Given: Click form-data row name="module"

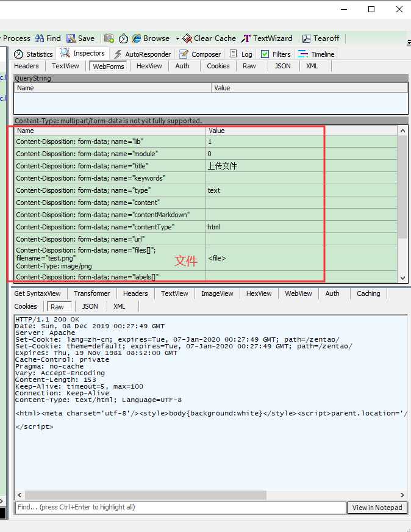Looking at the screenshot, I should [205, 154].
